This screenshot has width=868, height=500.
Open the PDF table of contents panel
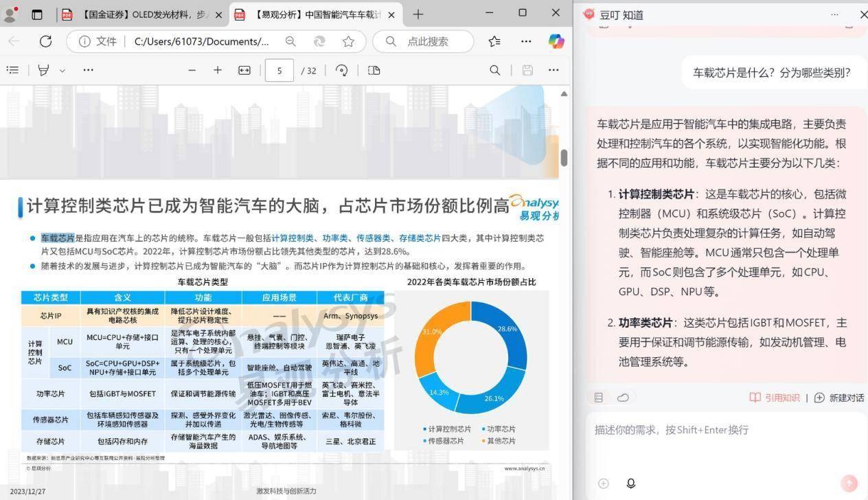tap(12, 70)
